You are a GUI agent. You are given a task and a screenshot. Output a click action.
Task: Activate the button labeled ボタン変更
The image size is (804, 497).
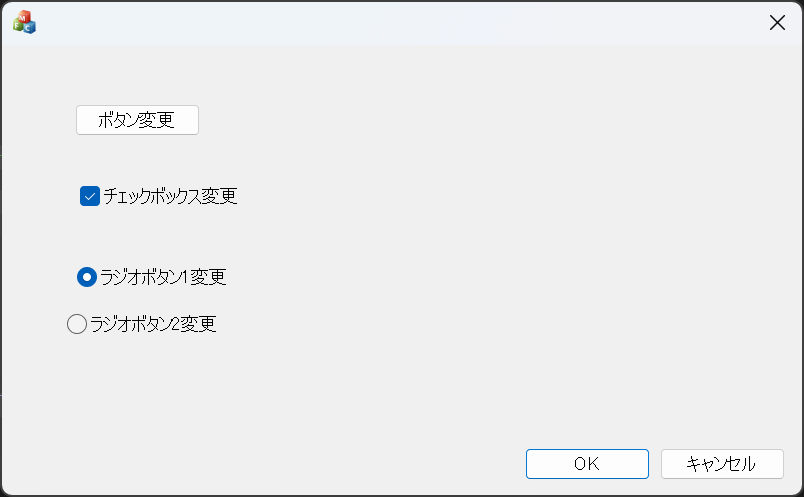(x=137, y=120)
